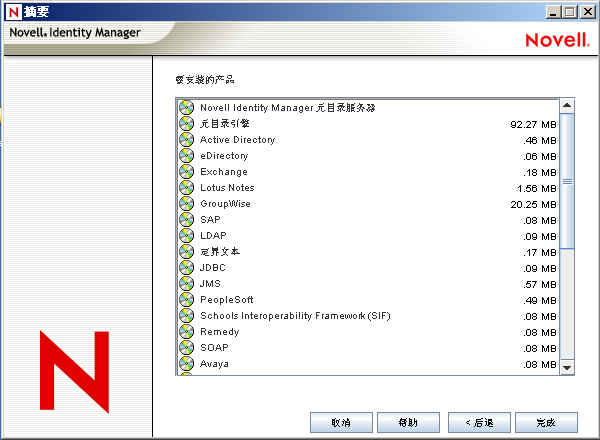Click the .46 MB size value
This screenshot has height=440, width=600.
[x=540, y=141]
